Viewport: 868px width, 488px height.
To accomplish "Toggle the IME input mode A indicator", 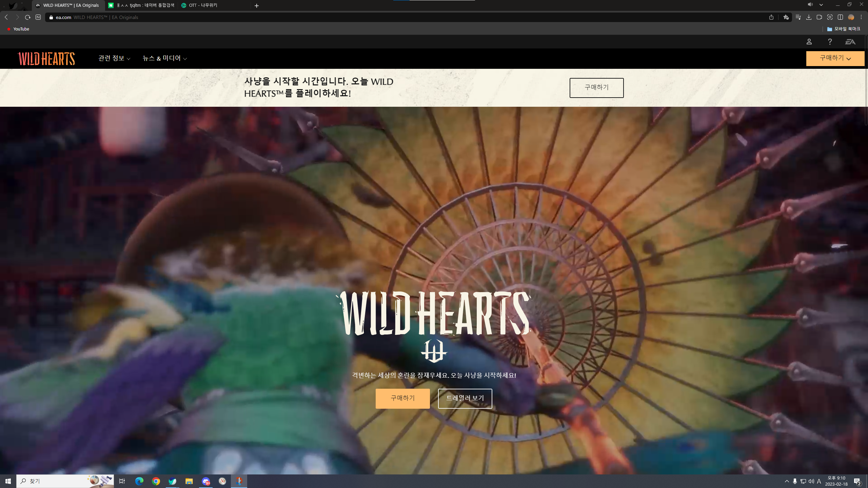I will 819,481.
